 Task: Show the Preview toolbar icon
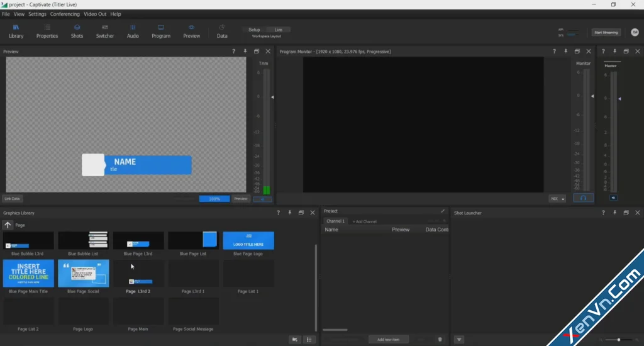point(191,31)
